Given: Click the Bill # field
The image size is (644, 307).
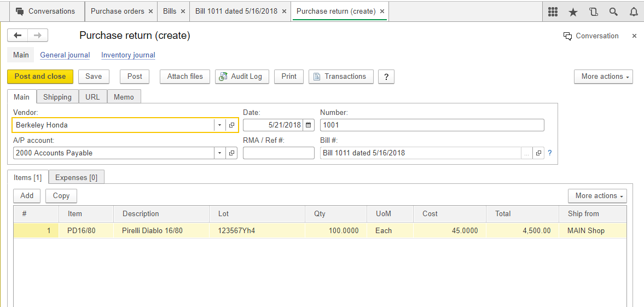Looking at the screenshot, I should (x=421, y=153).
